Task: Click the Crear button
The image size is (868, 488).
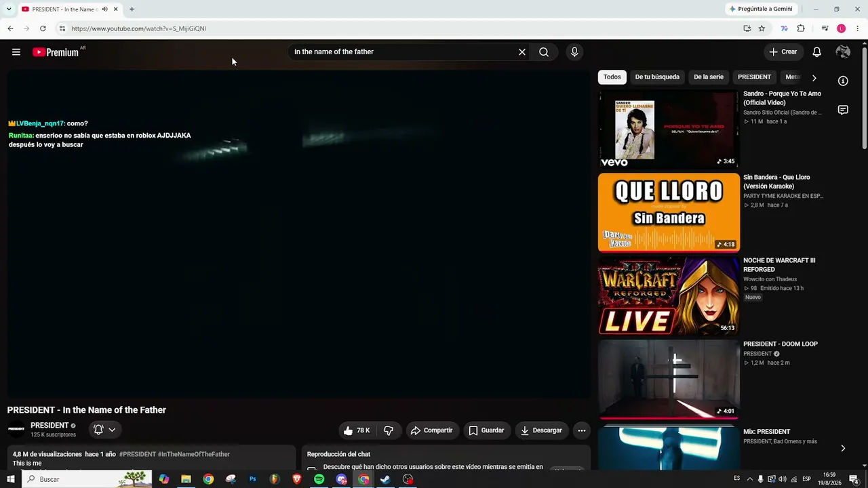Action: [x=783, y=52]
